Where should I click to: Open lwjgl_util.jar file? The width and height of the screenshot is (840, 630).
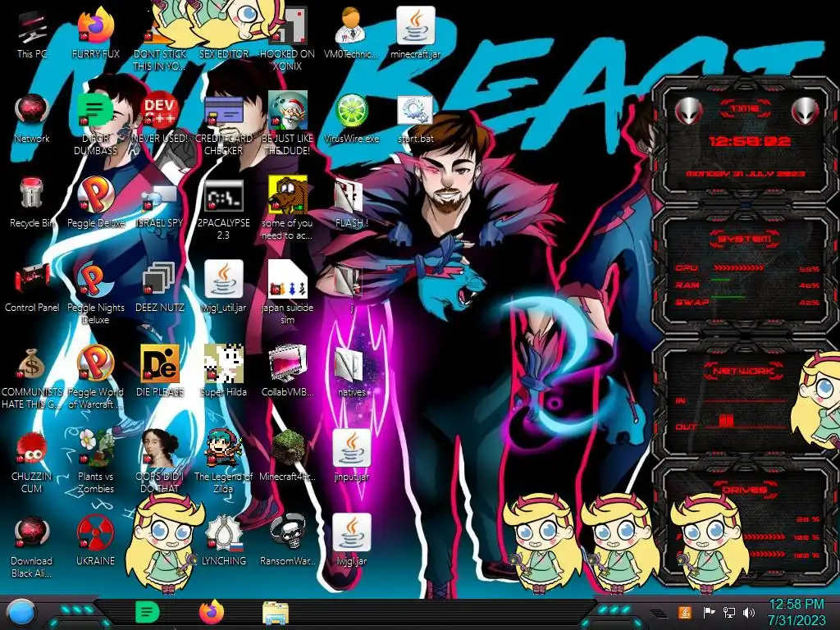pos(223,286)
